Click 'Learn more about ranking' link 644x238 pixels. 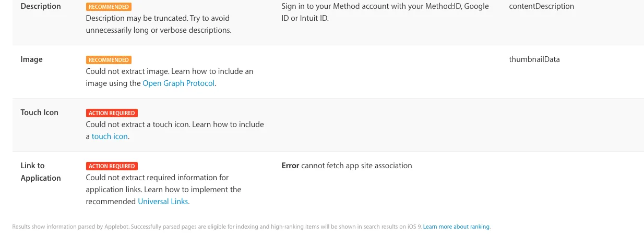point(456,227)
